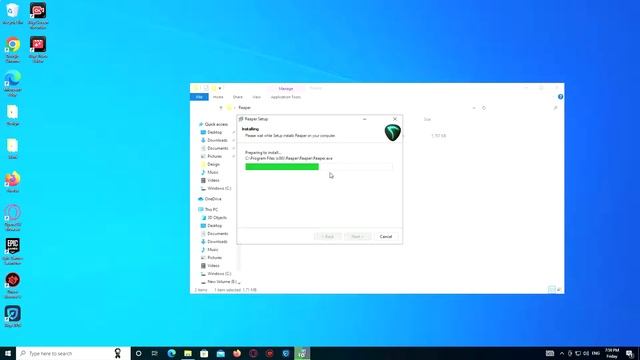This screenshot has width=640, height=360.
Task: Click the Help question mark in File Explorer
Action: (x=560, y=97)
